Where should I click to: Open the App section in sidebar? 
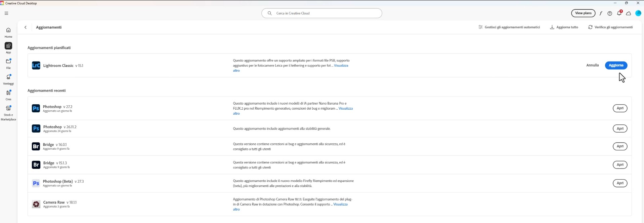tap(8, 48)
